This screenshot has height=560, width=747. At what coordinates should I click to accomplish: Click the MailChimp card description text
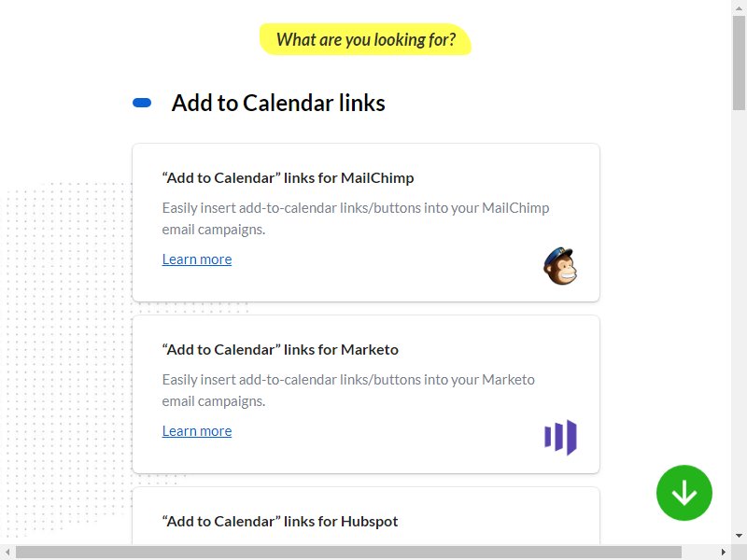tap(356, 218)
